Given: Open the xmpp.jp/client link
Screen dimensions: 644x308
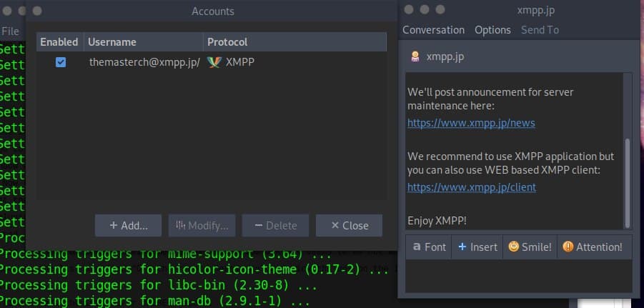Looking at the screenshot, I should click(x=471, y=187).
